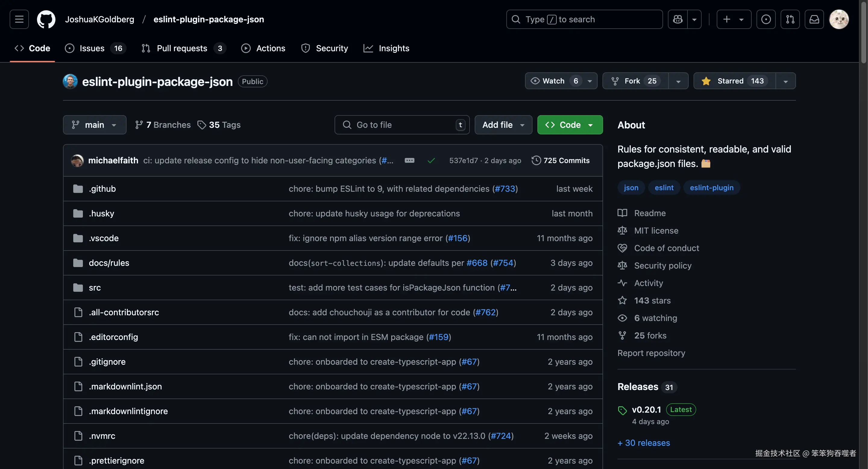The width and height of the screenshot is (868, 469).
Task: Open the main branch selector dropdown
Action: tap(95, 125)
